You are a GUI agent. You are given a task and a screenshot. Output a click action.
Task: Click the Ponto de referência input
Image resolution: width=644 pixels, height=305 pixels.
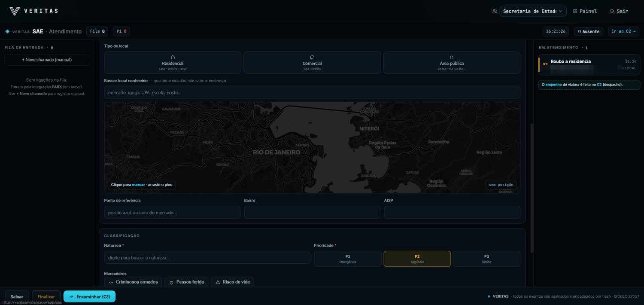coord(172,212)
